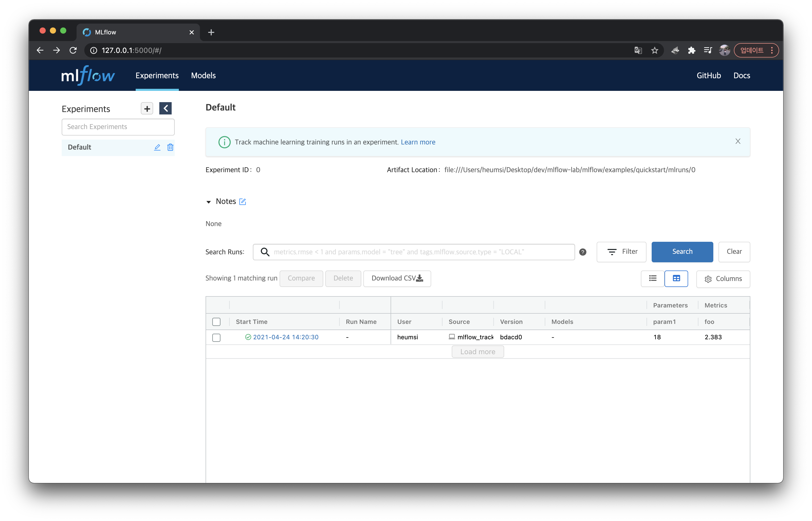Image resolution: width=812 pixels, height=521 pixels.
Task: Open the Columns selection dropdown
Action: coord(723,279)
